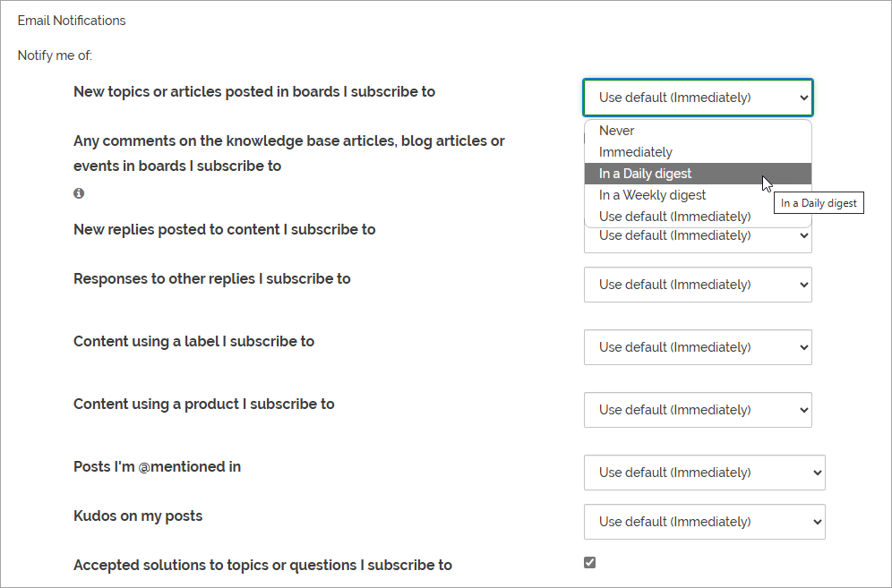Choose Use default (Immediately) in the open list
The width and height of the screenshot is (892, 588).
(675, 217)
